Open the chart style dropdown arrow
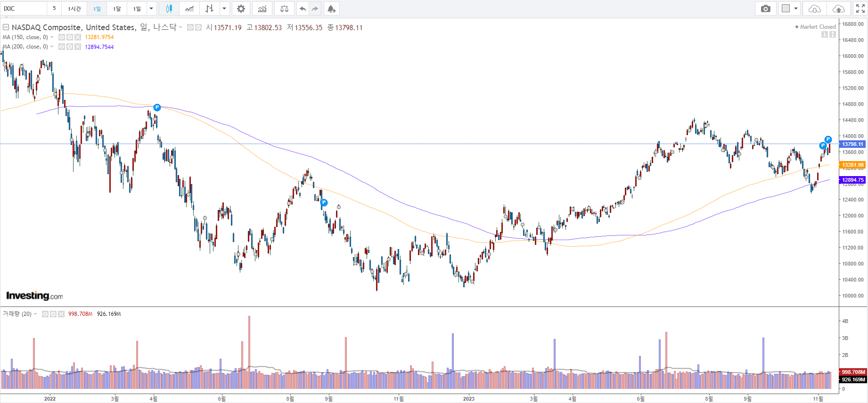The height and width of the screenshot is (403, 868). click(224, 8)
